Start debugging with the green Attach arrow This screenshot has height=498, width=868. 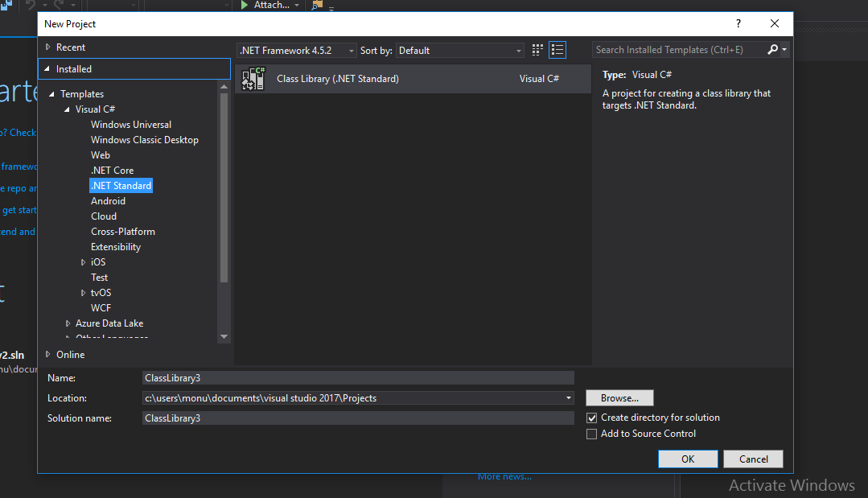pyautogui.click(x=243, y=5)
